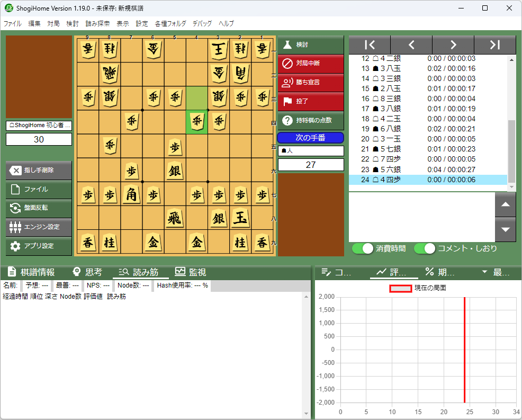Switch to the 思考 tab
The height and width of the screenshot is (420, 522).
click(87, 272)
